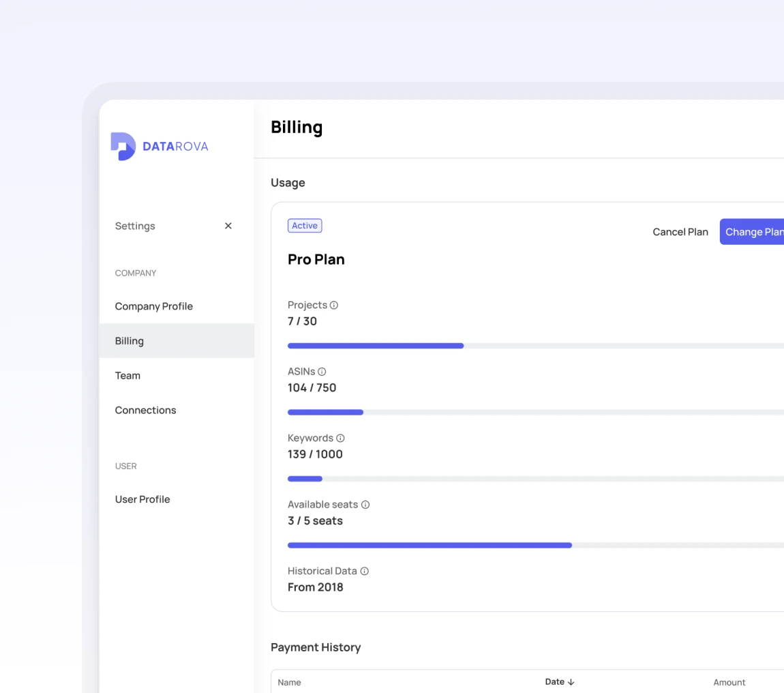Image resolution: width=784 pixels, height=693 pixels.
Task: Click the 3 / 5 seats value
Action: 315,521
